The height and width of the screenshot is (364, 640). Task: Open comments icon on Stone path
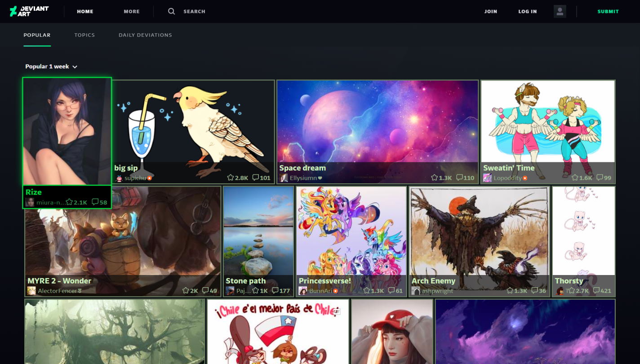275,291
